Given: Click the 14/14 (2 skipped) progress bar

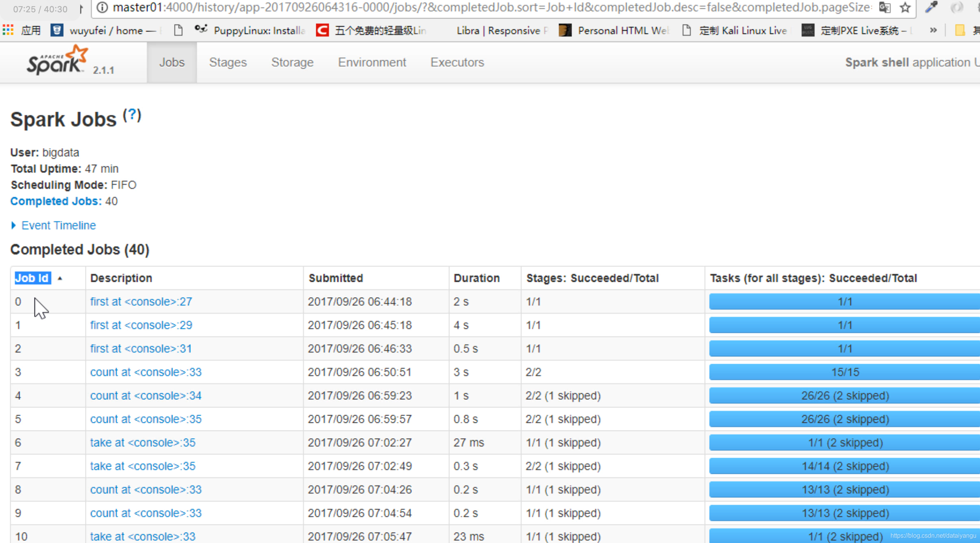Looking at the screenshot, I should 845,466.
